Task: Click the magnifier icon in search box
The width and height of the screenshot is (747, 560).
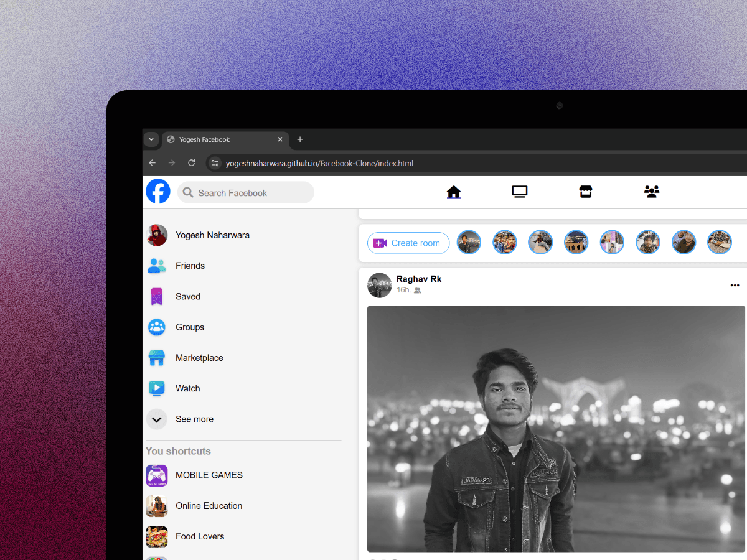Action: pos(188,193)
